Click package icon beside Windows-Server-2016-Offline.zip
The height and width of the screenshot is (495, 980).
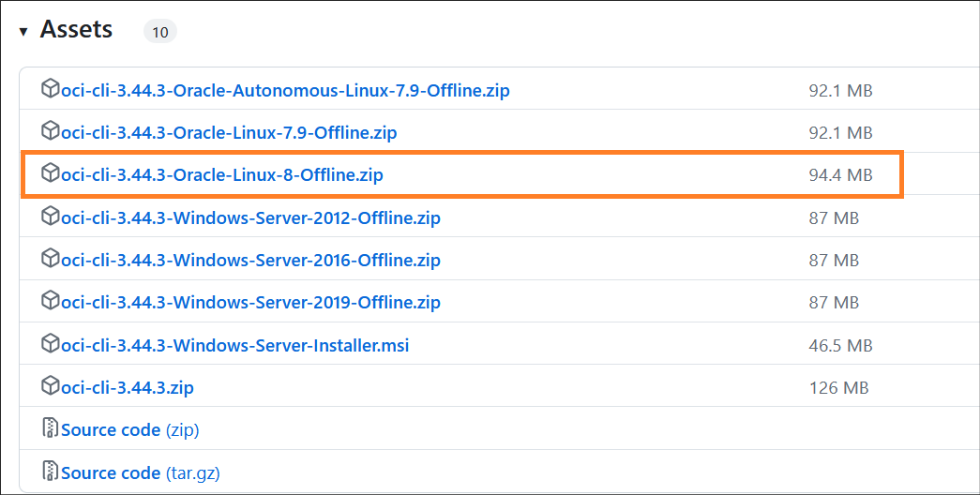[50, 258]
